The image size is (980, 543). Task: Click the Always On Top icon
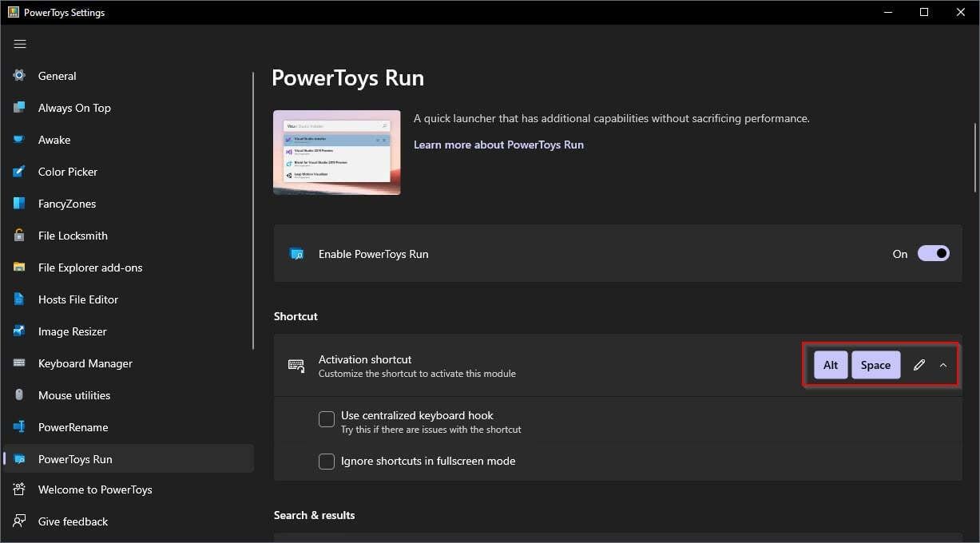point(20,108)
